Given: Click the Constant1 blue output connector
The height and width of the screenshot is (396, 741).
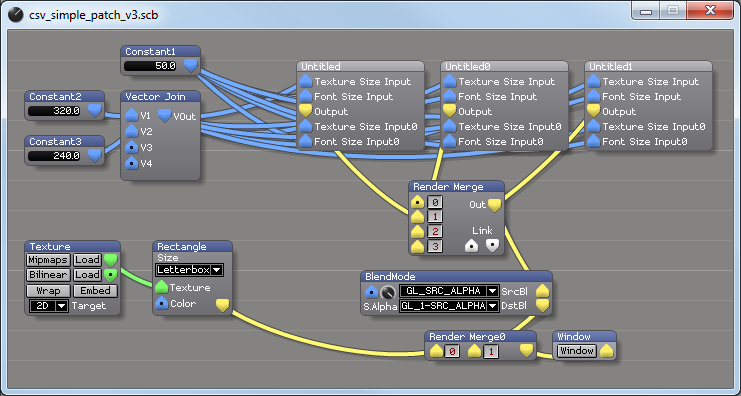Looking at the screenshot, I should coord(190,65).
